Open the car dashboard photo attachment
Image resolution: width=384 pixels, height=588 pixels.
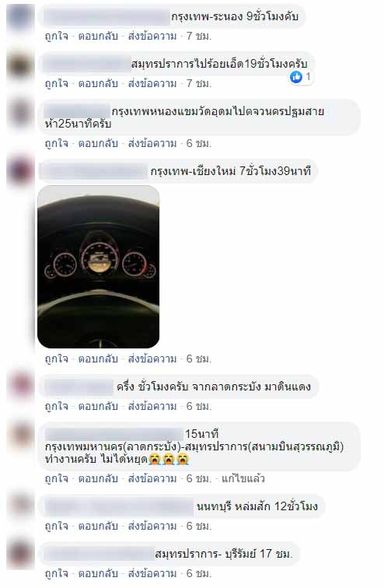(x=99, y=267)
